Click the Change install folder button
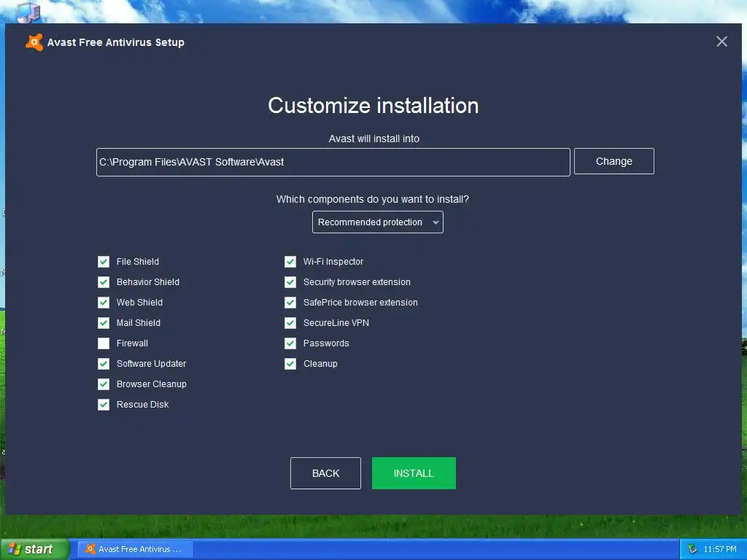Screen dimensions: 747x560 tap(614, 161)
